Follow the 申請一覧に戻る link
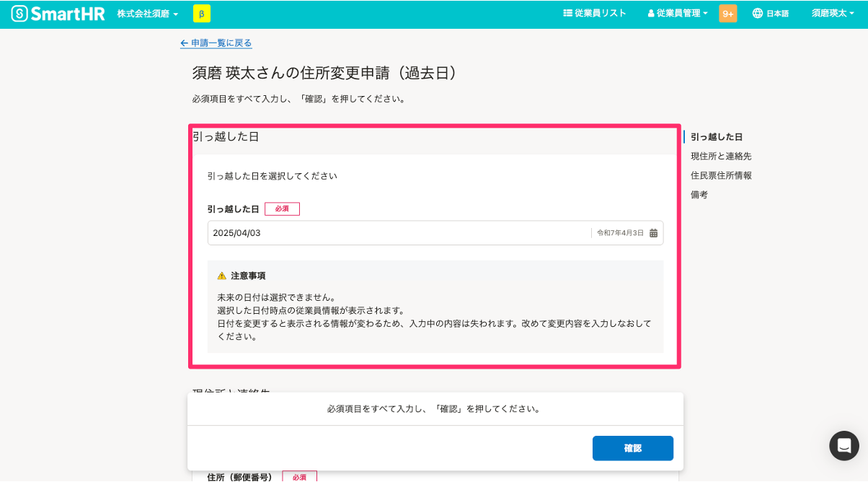This screenshot has width=868, height=482. (x=216, y=43)
